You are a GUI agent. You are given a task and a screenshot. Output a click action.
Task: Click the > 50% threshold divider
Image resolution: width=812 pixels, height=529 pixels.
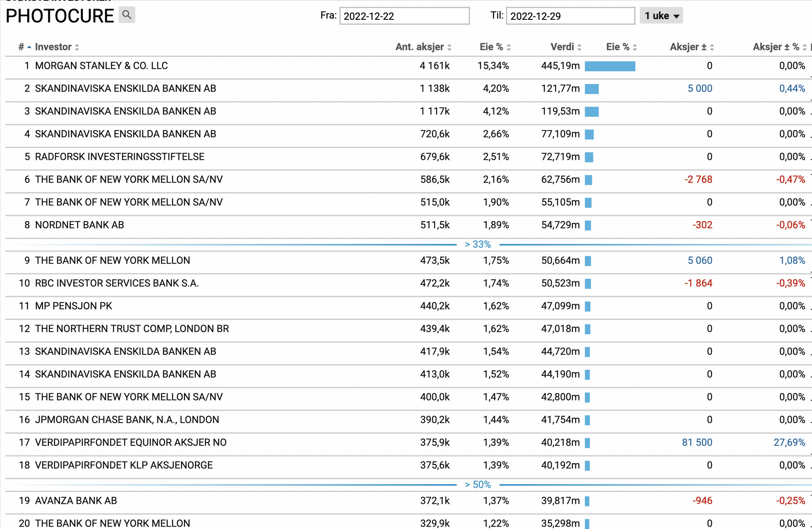tap(478, 485)
